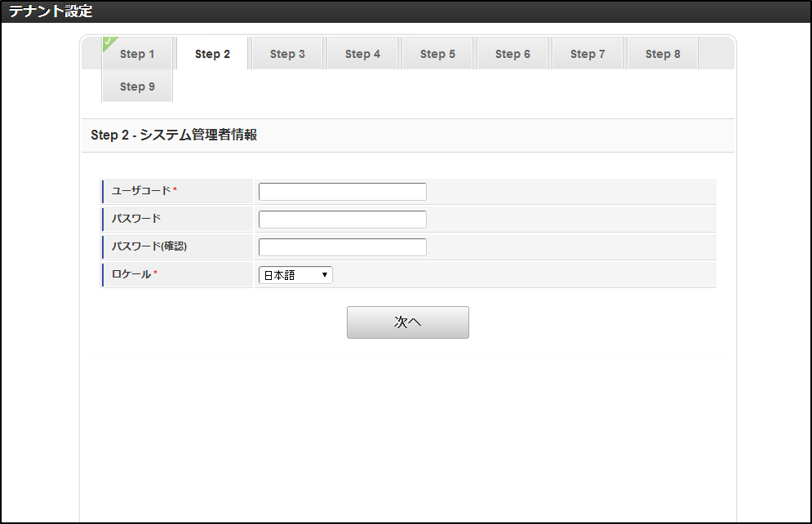
Task: Click the パスワード(確認) label
Action: coord(149,246)
